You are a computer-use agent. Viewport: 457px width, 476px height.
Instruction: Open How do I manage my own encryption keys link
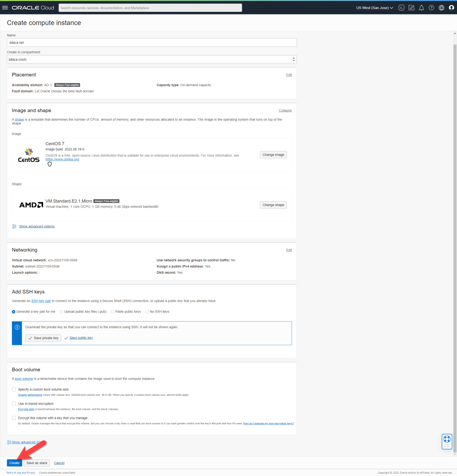[x=269, y=424]
